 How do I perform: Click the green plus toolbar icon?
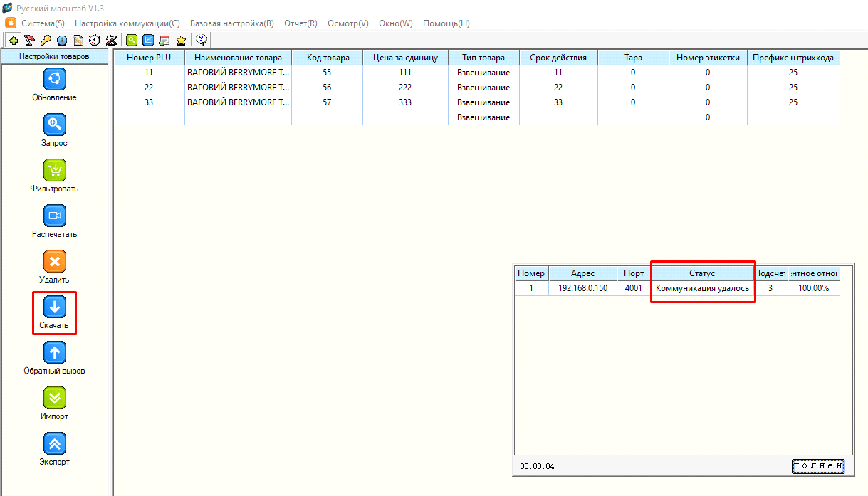coord(13,41)
